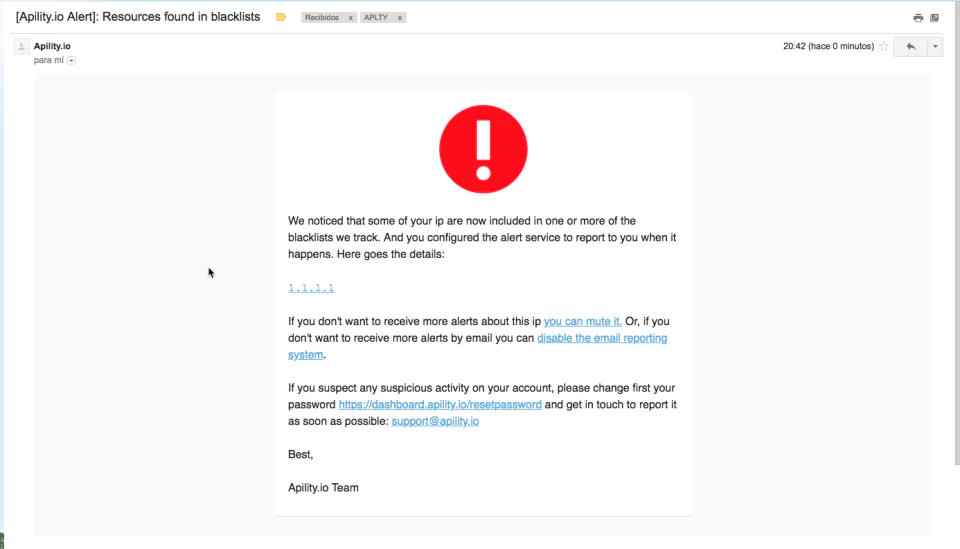Open the resetpassword dashboard link
Screen dimensions: 960x549
tap(440, 405)
